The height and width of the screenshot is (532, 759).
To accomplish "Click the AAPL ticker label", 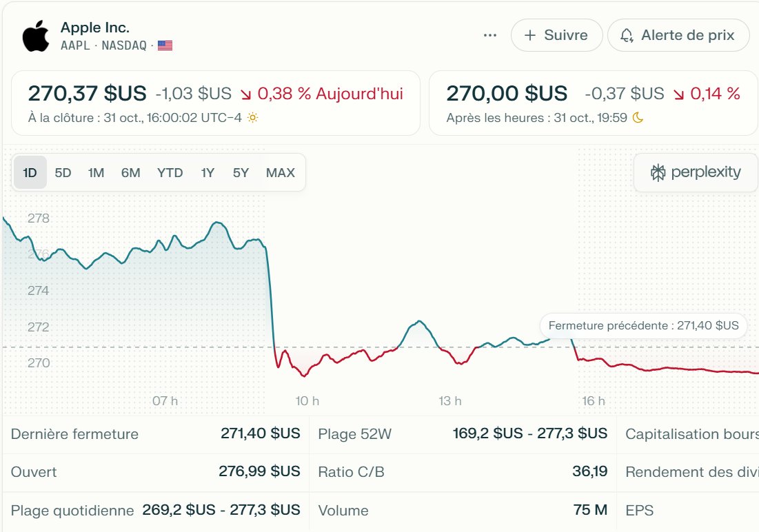I will click(x=75, y=45).
